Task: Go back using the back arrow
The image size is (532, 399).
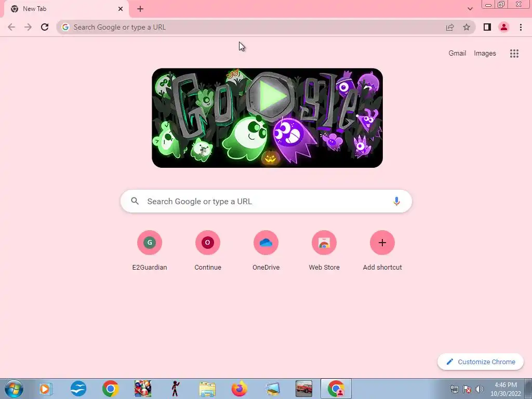Action: coord(11,27)
